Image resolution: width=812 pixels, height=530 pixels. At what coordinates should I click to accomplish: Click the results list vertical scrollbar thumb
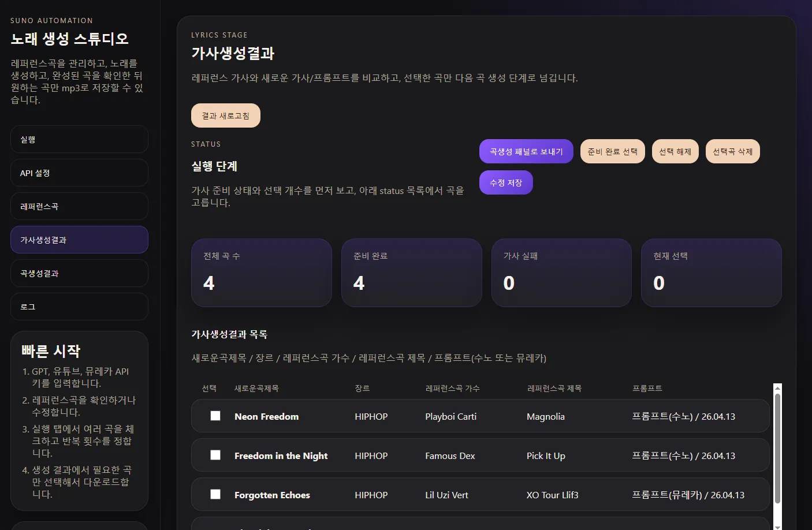[777, 447]
